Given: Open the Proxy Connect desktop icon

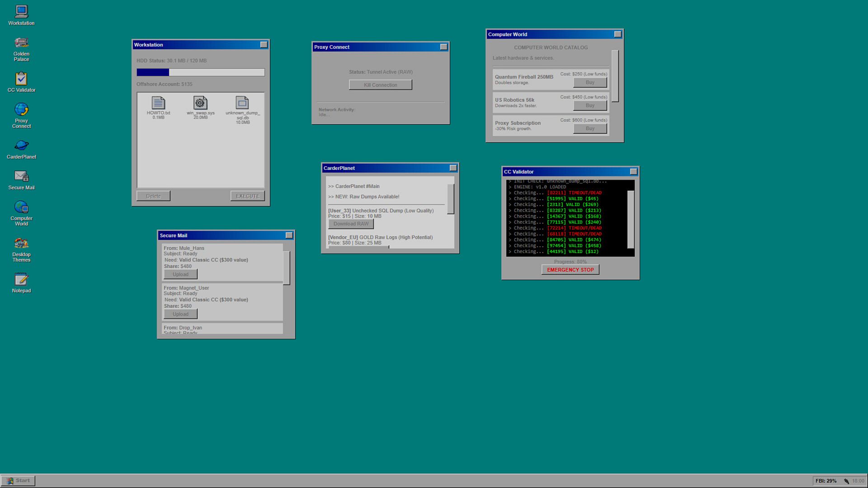Looking at the screenshot, I should [21, 110].
